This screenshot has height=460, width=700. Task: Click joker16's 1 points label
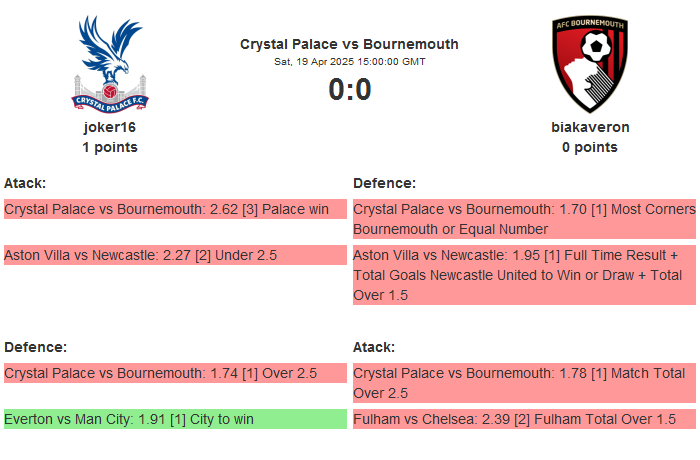pos(110,147)
